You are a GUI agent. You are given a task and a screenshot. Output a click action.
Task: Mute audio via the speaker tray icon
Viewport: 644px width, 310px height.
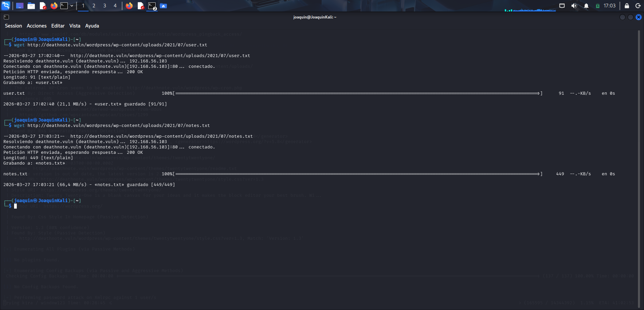tap(574, 5)
